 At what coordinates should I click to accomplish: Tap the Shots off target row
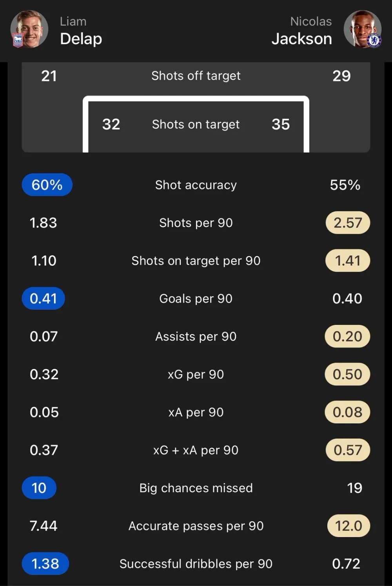point(196,76)
